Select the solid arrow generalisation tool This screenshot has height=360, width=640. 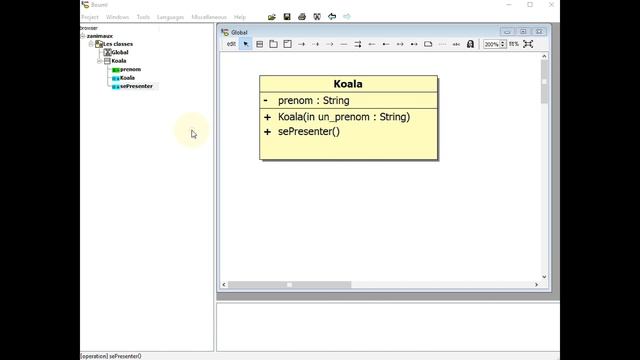click(302, 44)
